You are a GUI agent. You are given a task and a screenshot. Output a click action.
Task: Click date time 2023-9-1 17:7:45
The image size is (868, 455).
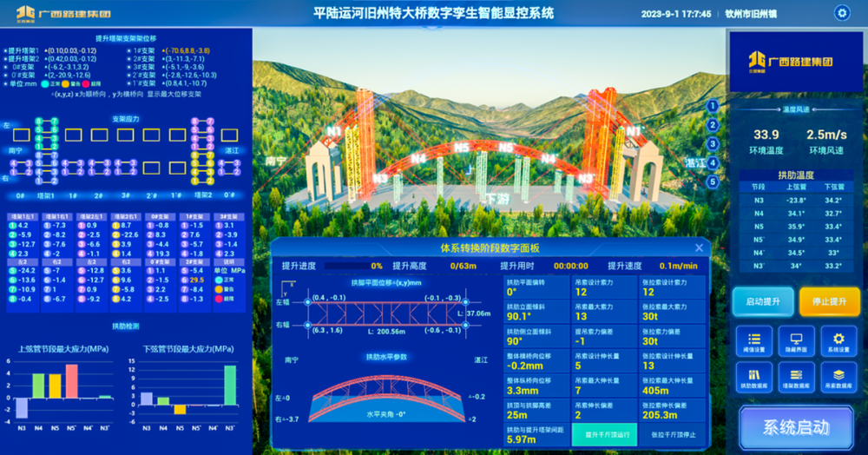(676, 14)
